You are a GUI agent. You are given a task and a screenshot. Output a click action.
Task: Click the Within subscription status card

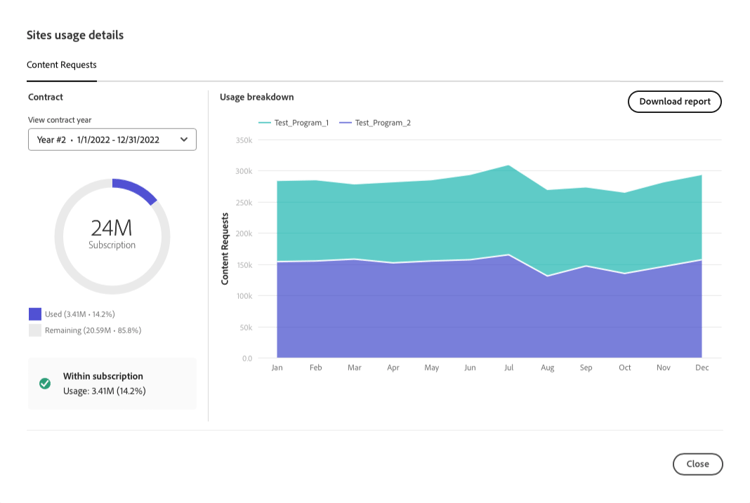tap(112, 383)
